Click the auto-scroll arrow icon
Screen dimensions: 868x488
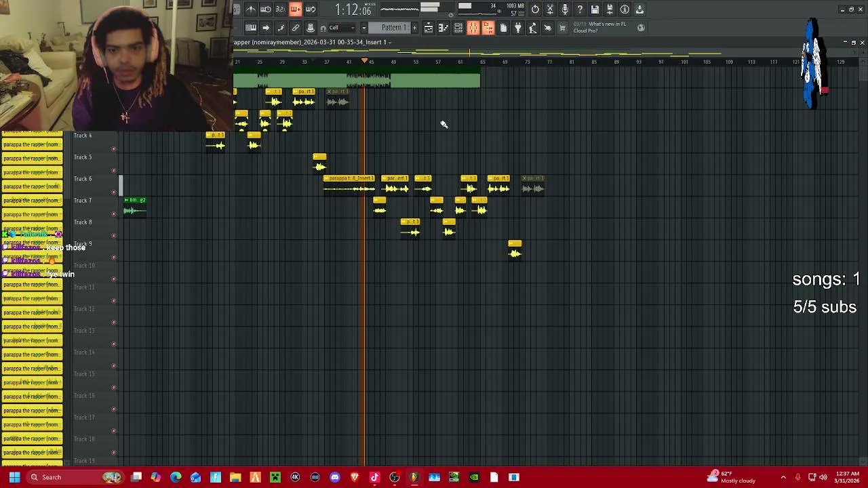tap(266, 28)
